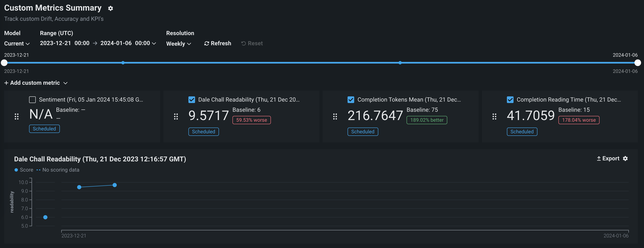The image size is (644, 248).
Task: Click the 6.0 baseline data point on chart
Action: (45, 217)
